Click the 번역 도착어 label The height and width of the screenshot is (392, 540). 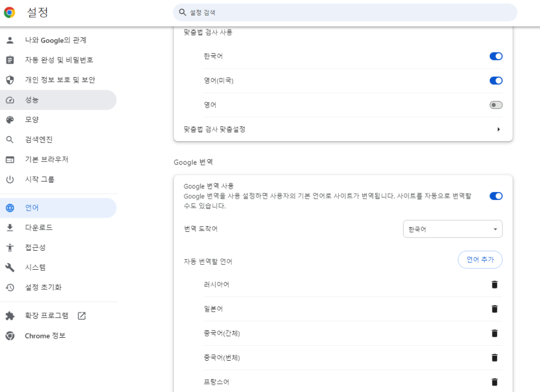(x=201, y=229)
